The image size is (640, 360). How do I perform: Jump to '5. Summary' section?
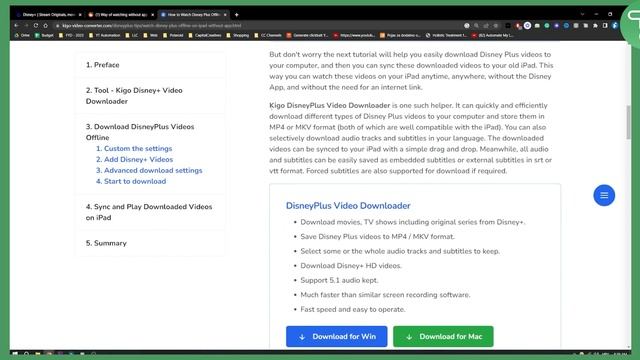click(x=106, y=243)
